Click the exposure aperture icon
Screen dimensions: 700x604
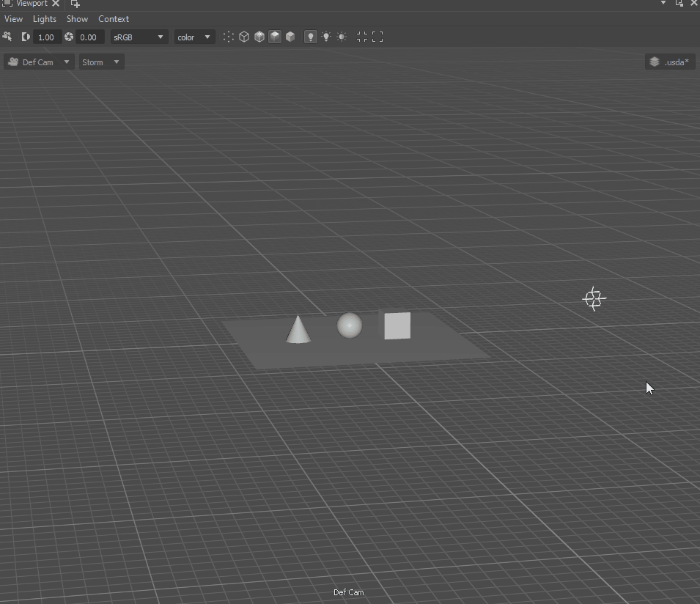[x=69, y=37]
